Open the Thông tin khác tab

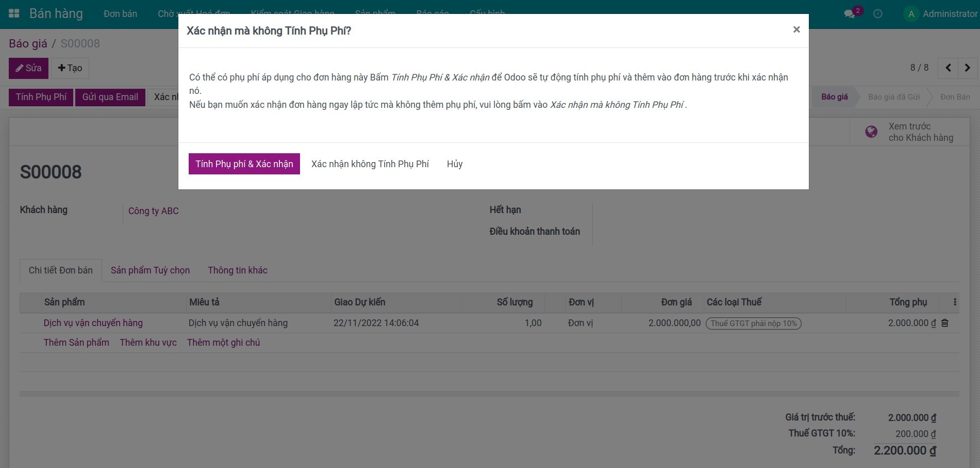pyautogui.click(x=237, y=270)
